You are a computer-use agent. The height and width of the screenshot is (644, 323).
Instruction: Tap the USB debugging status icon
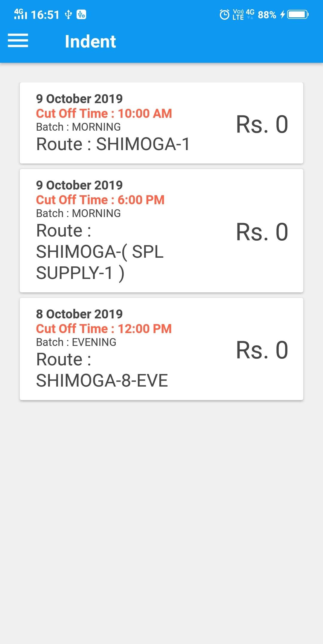click(x=81, y=14)
